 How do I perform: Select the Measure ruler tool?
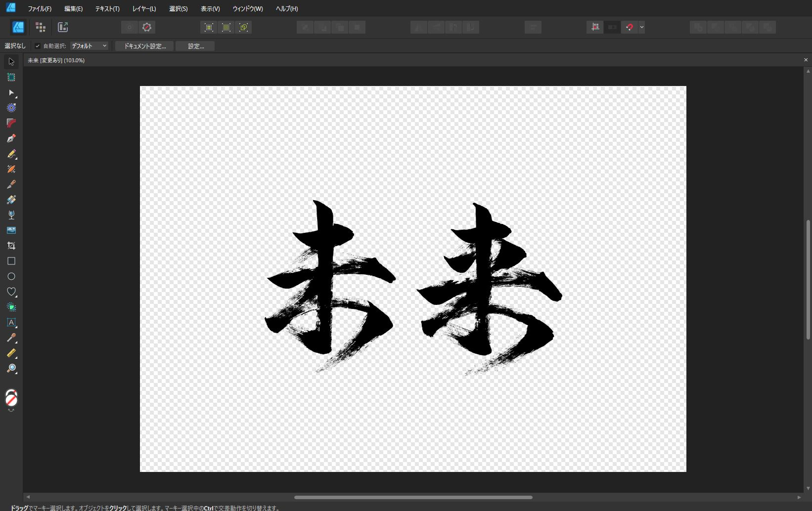[x=11, y=353]
